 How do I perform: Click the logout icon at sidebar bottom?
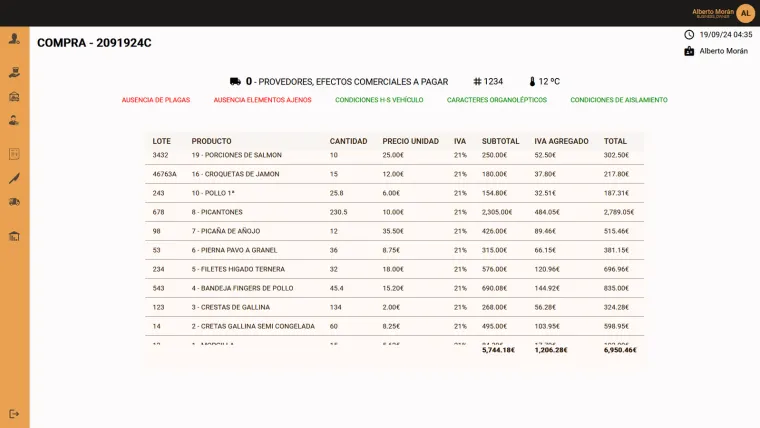coord(14,414)
